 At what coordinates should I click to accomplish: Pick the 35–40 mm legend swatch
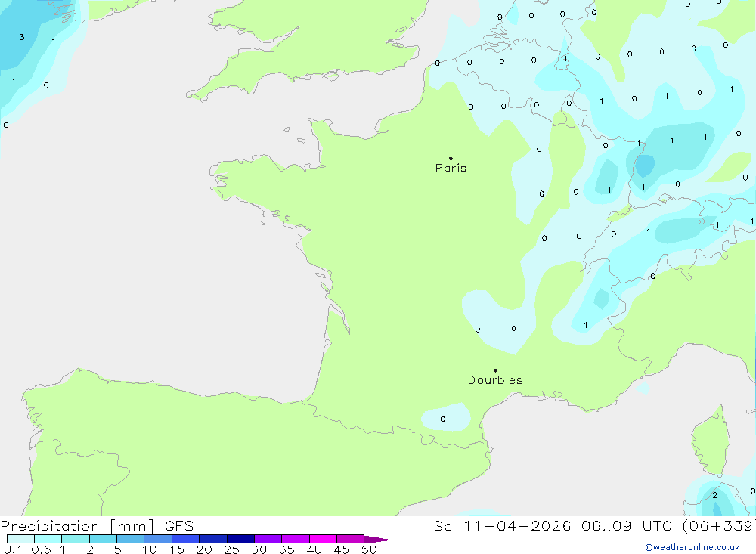point(296,539)
